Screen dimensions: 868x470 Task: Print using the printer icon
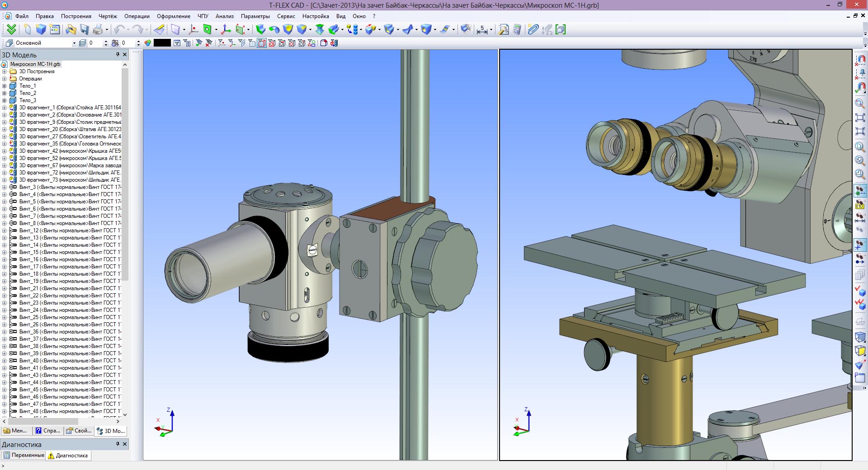coord(98,29)
